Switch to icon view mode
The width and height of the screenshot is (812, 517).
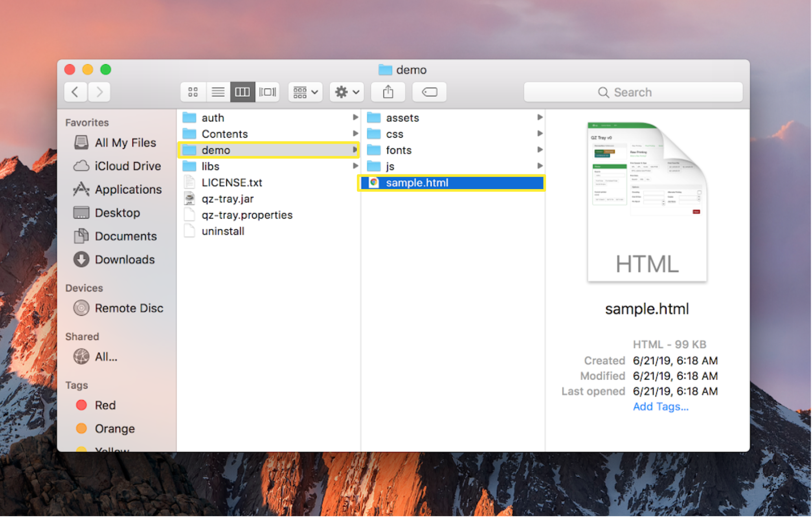click(x=193, y=92)
